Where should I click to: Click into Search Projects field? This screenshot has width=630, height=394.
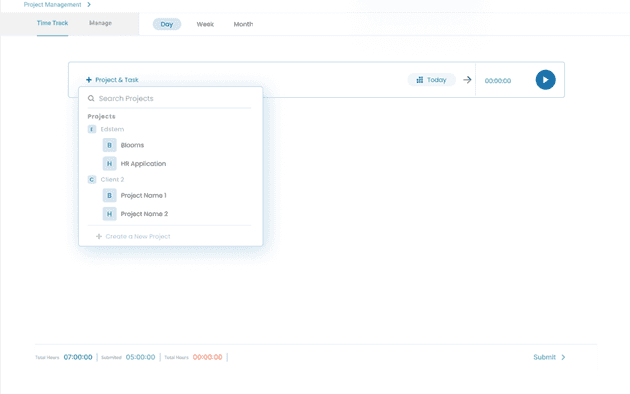click(x=169, y=98)
